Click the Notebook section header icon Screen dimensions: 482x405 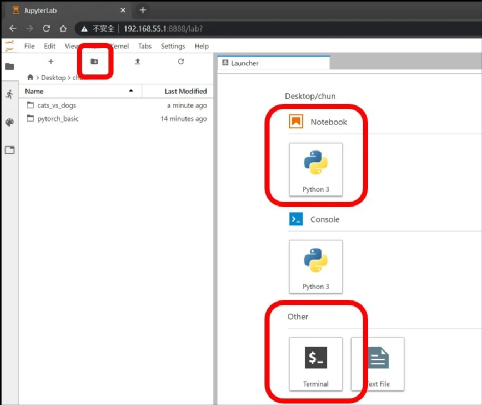click(296, 121)
